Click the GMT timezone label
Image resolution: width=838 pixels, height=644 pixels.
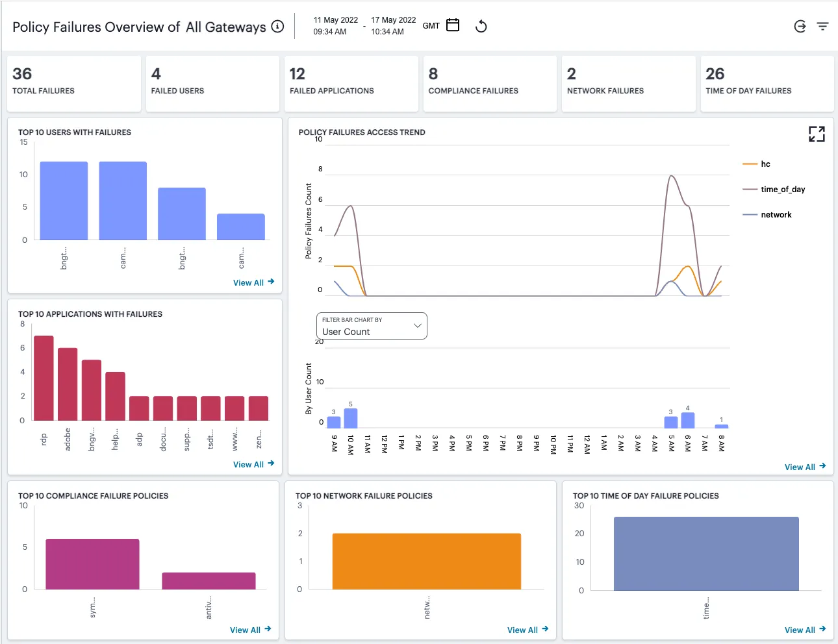431,26
